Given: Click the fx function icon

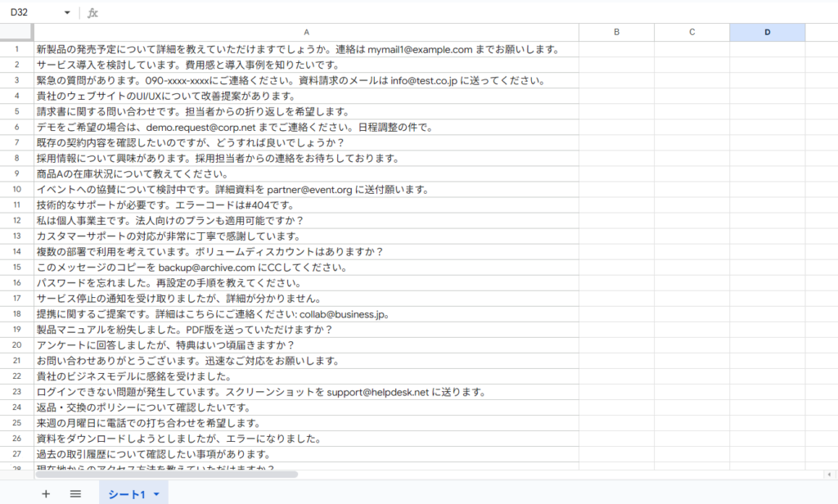Looking at the screenshot, I should click(92, 13).
